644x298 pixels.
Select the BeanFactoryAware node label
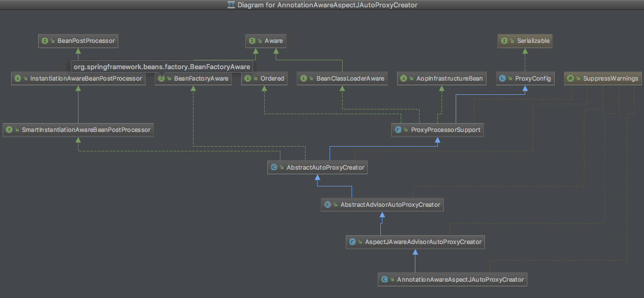[201, 79]
